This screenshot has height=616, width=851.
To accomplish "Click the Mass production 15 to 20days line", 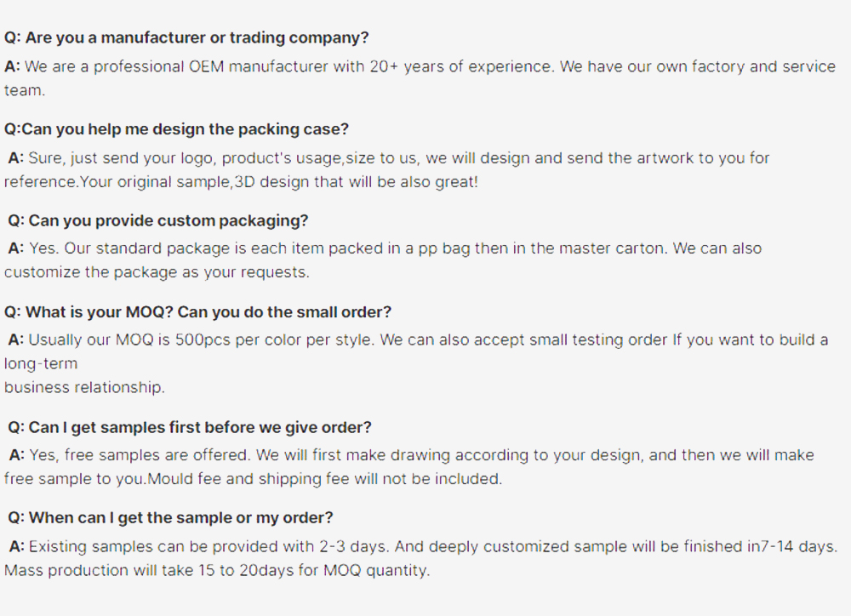I will 217,570.
